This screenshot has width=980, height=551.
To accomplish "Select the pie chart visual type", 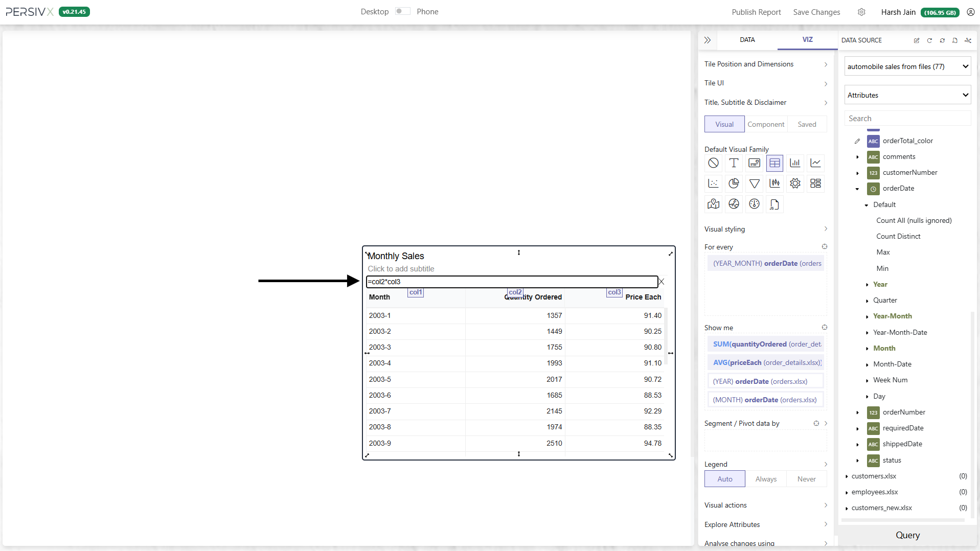I will tap(734, 183).
